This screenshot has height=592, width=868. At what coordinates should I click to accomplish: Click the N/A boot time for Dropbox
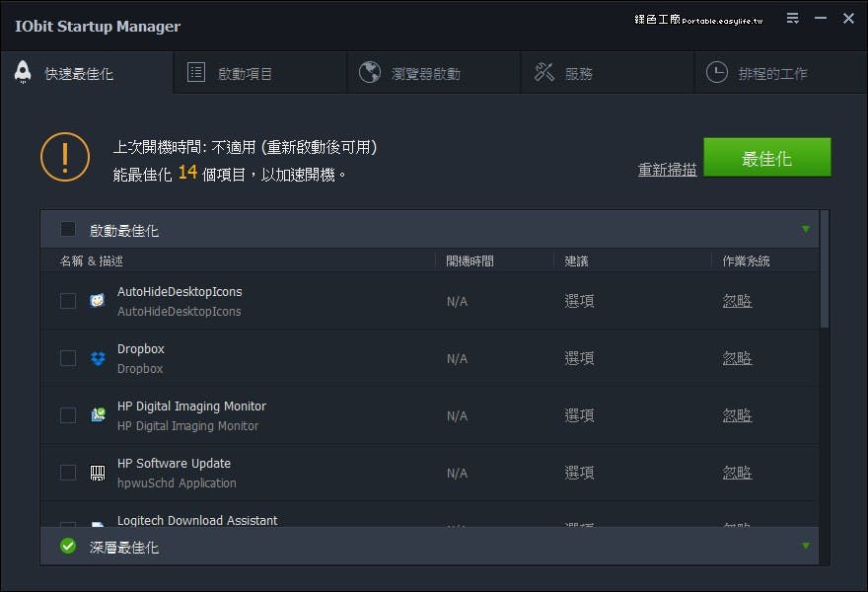pos(458,359)
